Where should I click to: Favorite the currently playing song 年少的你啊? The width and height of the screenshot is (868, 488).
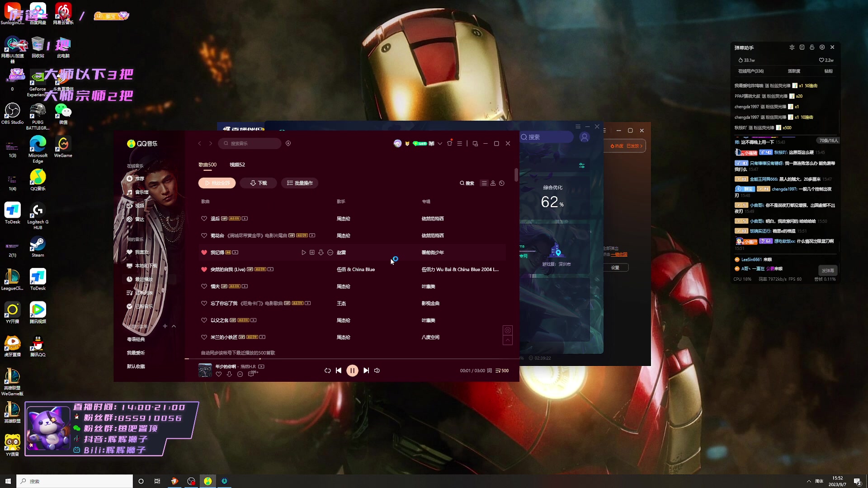219,374
